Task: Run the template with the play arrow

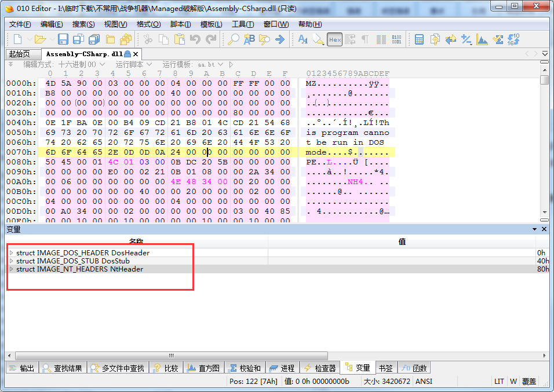Action: (231, 64)
